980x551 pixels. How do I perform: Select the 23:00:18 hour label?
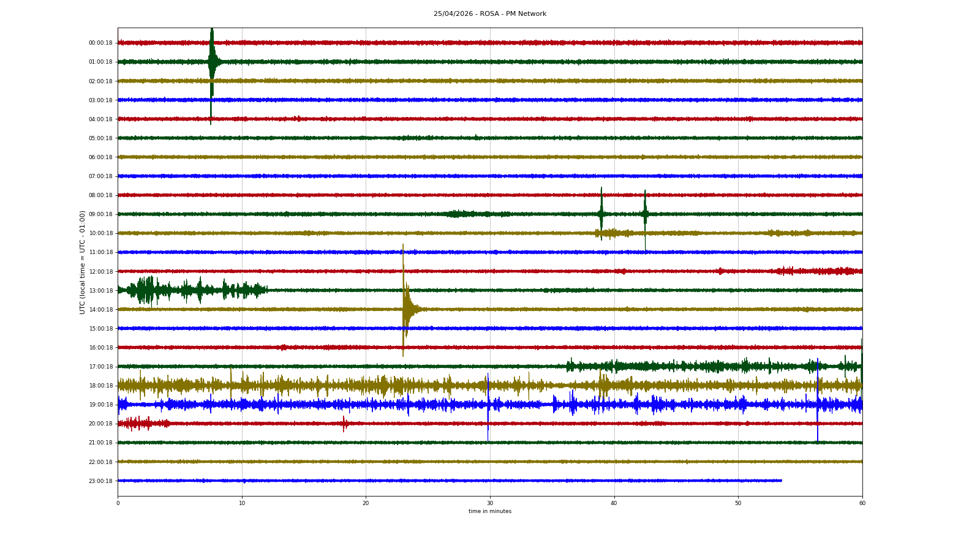coord(100,481)
